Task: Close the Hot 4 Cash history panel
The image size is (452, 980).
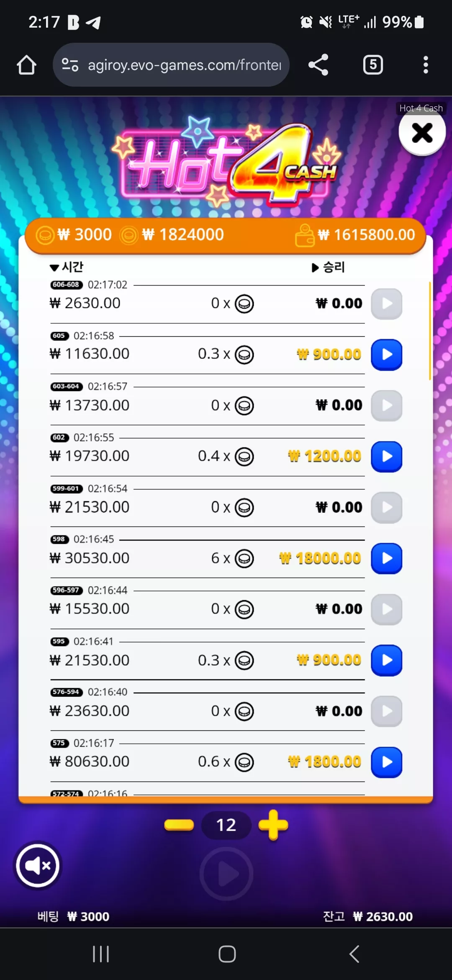Action: pyautogui.click(x=422, y=133)
